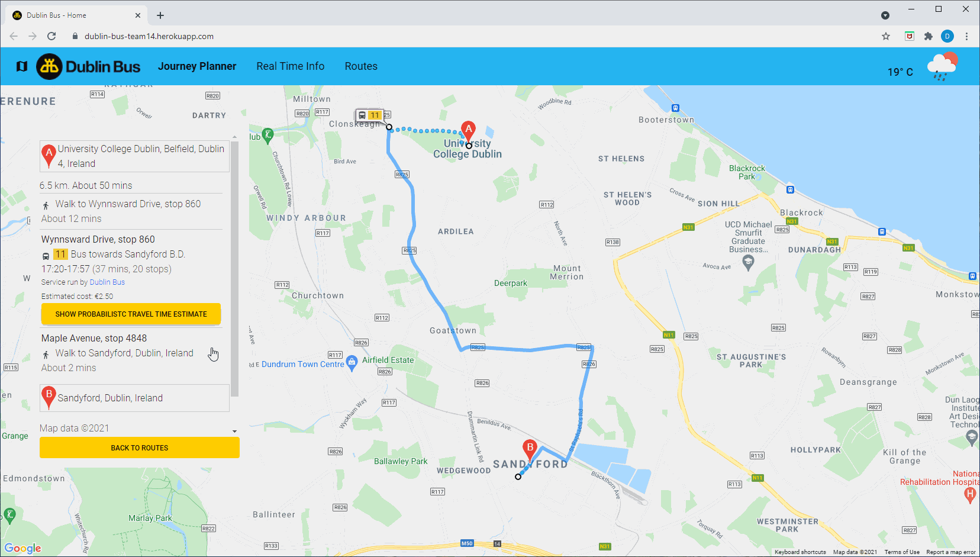Reload the page
980x557 pixels.
(51, 36)
